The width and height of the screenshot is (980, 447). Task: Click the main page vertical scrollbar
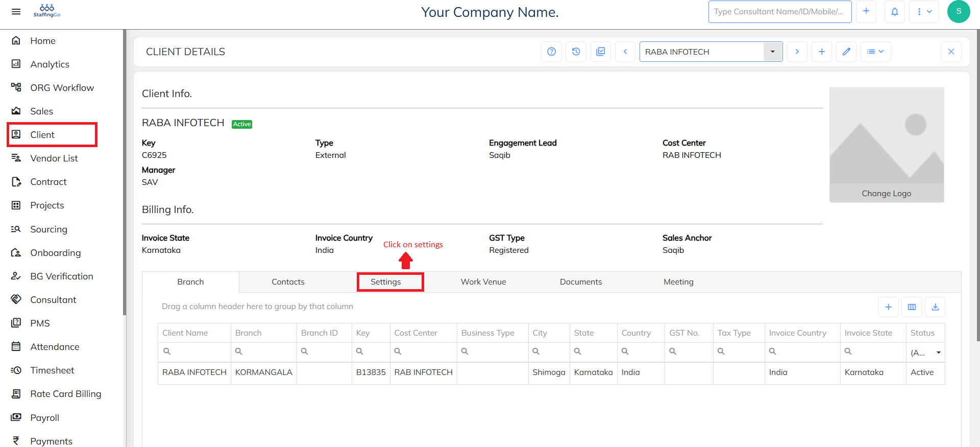click(978, 185)
